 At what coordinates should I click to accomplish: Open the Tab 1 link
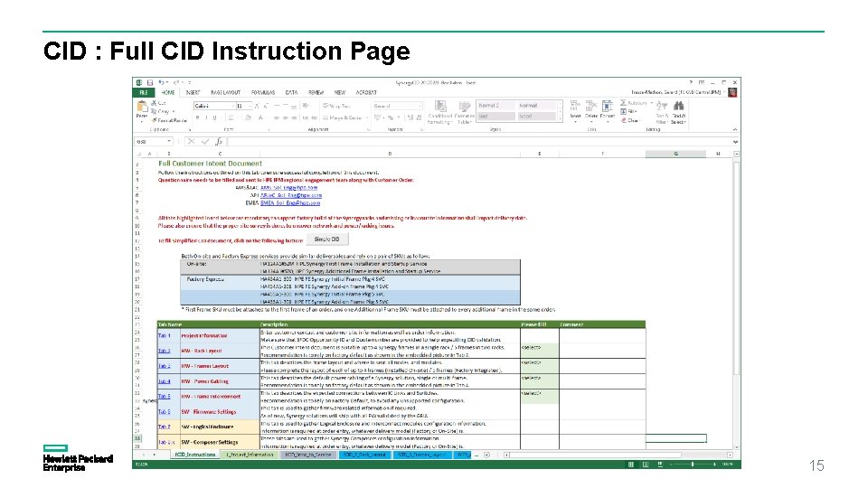coord(164,336)
